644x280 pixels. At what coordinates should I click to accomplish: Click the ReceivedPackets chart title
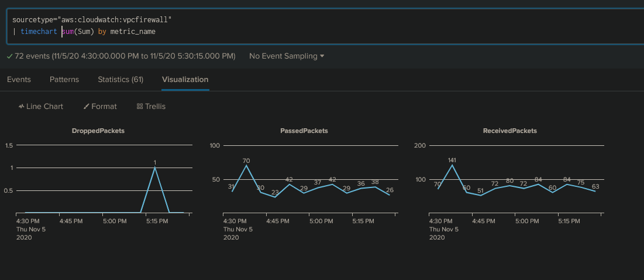pyautogui.click(x=509, y=131)
